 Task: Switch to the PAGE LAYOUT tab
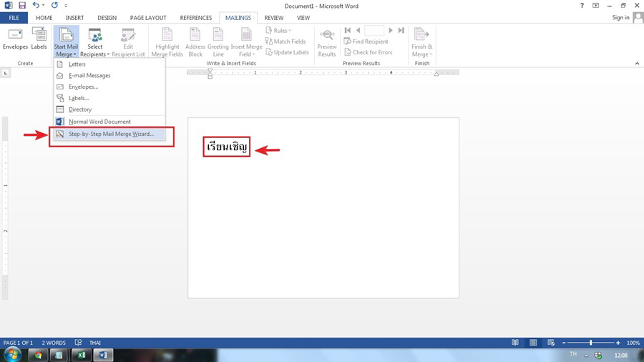(x=148, y=18)
